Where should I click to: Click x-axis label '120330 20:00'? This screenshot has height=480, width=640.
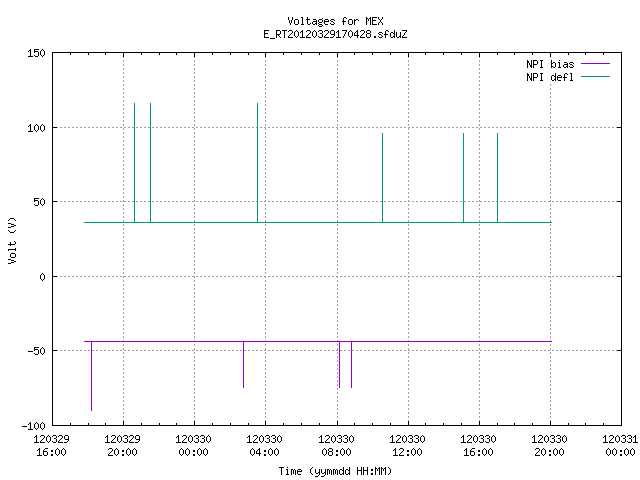[549, 446]
